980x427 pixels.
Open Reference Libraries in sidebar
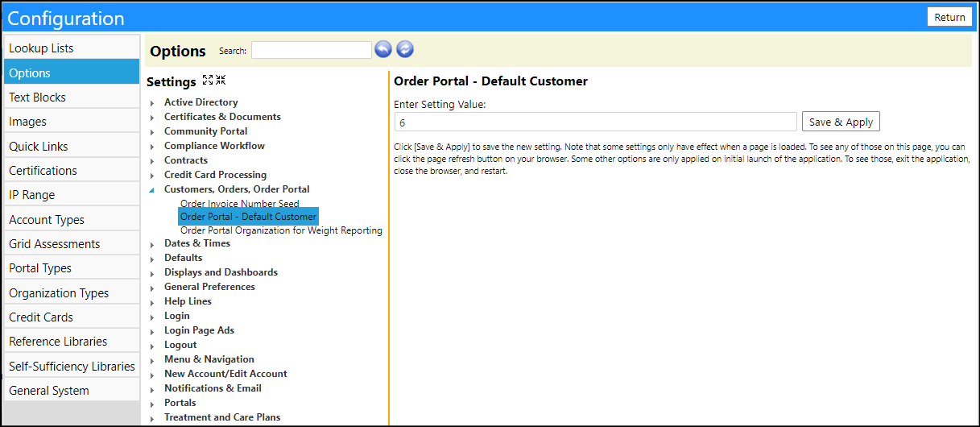[x=72, y=342]
